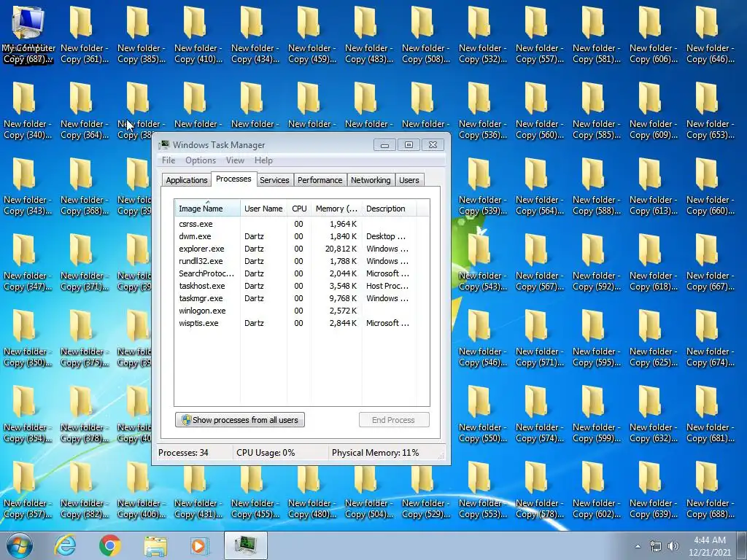Sort processes by Image Name column

[207, 209]
